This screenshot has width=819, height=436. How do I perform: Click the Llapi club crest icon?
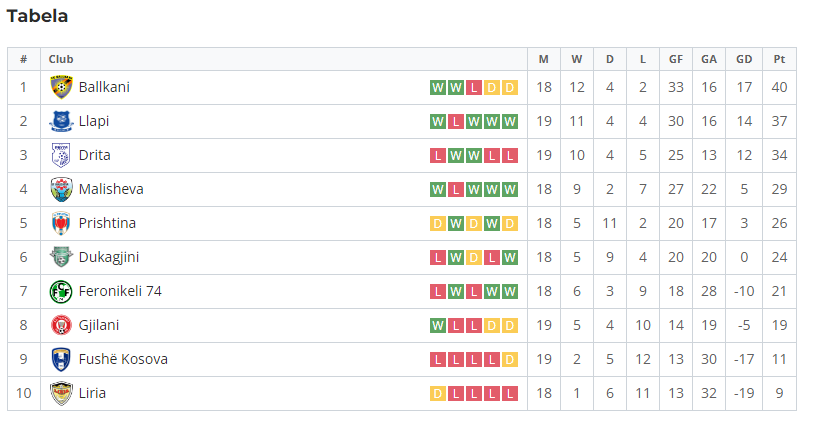[x=61, y=121]
